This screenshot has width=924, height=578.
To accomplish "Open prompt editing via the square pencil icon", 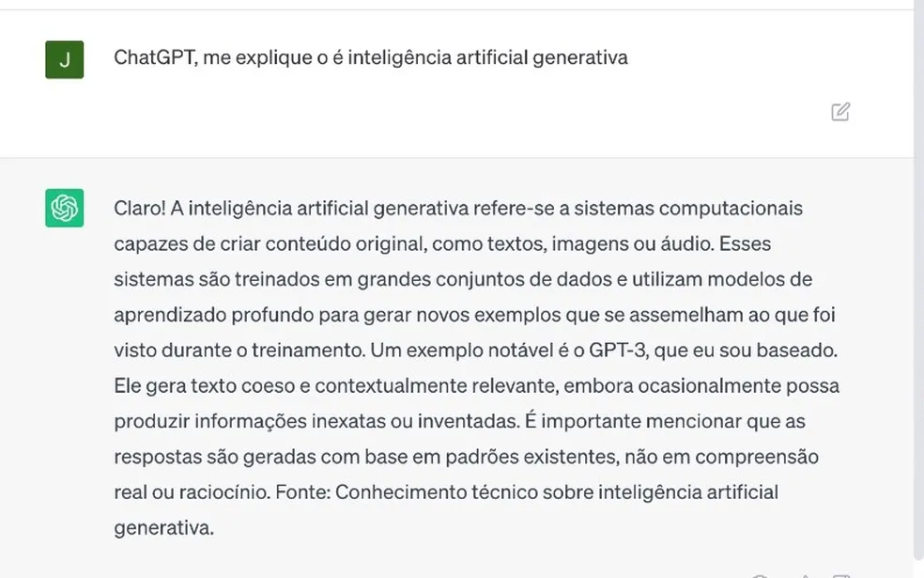I will (x=839, y=112).
